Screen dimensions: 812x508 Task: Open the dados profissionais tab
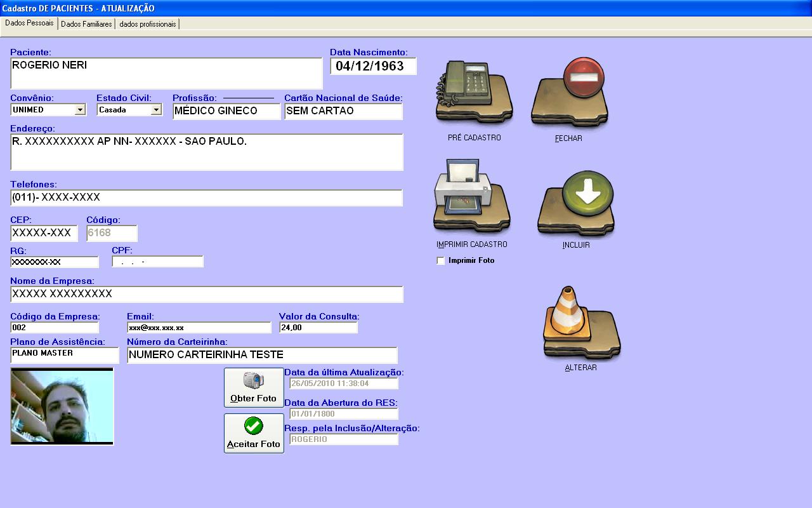click(x=148, y=23)
